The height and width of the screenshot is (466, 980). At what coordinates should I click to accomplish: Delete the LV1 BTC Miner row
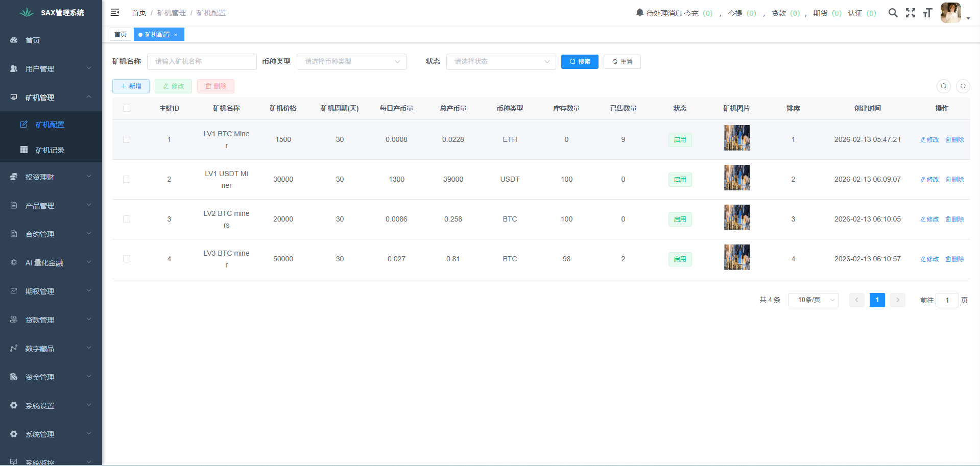[954, 139]
